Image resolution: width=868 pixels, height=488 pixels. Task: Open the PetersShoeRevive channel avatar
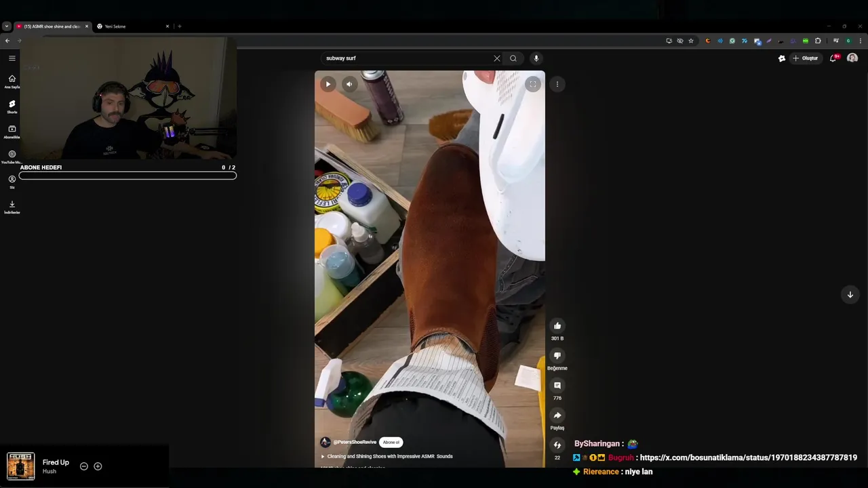(325, 442)
